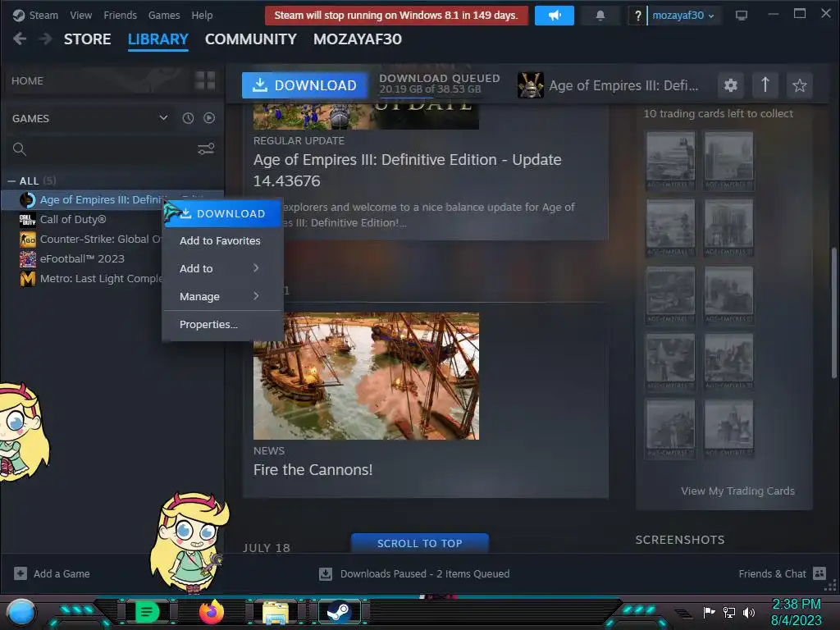
Task: Open File Explorer from the taskbar
Action: pyautogui.click(x=276, y=612)
